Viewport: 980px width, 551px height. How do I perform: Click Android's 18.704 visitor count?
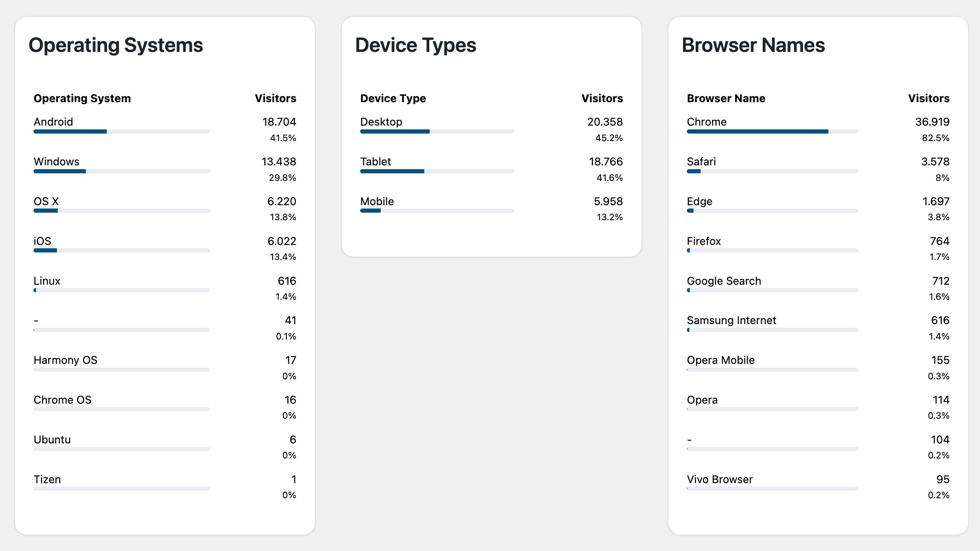tap(279, 122)
